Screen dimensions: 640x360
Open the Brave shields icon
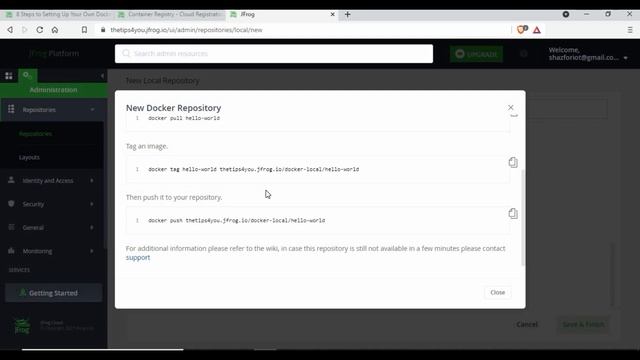point(522,30)
